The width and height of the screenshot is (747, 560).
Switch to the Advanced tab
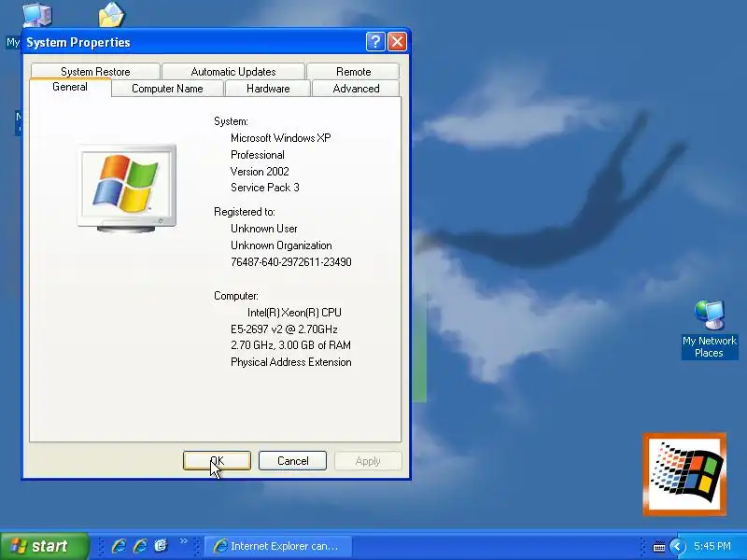pos(356,89)
